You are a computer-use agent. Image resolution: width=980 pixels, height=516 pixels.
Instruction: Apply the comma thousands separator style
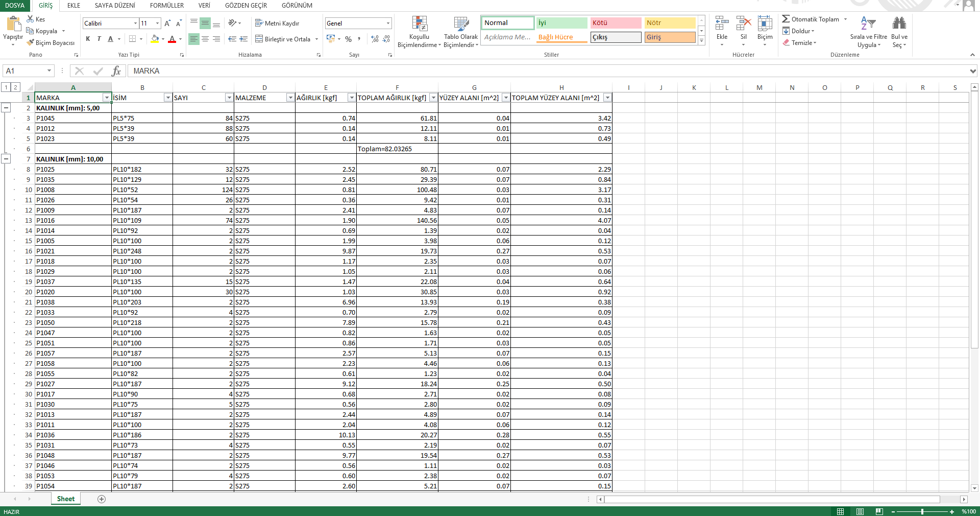[359, 39]
